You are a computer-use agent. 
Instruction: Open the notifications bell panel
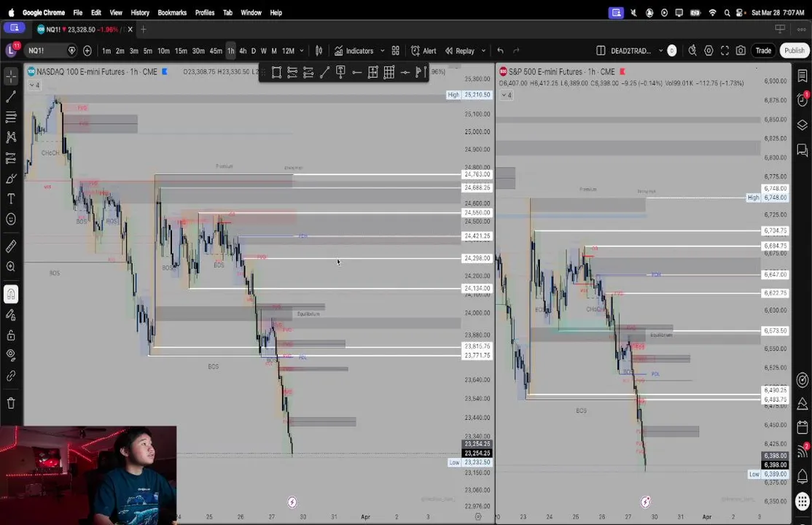(x=803, y=475)
